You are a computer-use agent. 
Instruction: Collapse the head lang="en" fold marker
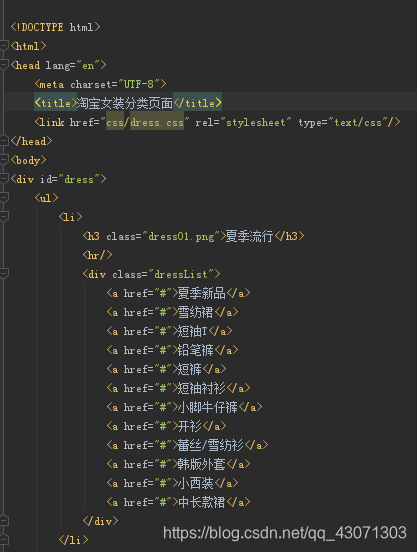click(4, 65)
